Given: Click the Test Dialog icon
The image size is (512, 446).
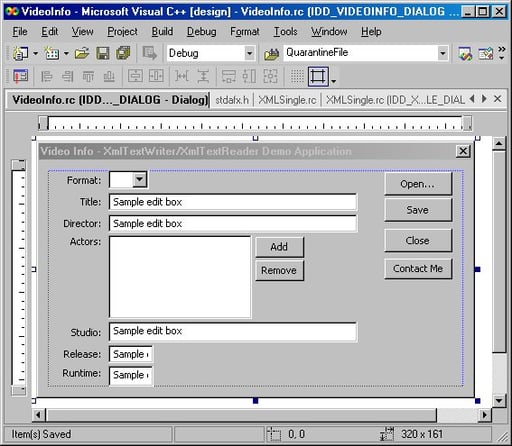Looking at the screenshot, I should [21, 76].
